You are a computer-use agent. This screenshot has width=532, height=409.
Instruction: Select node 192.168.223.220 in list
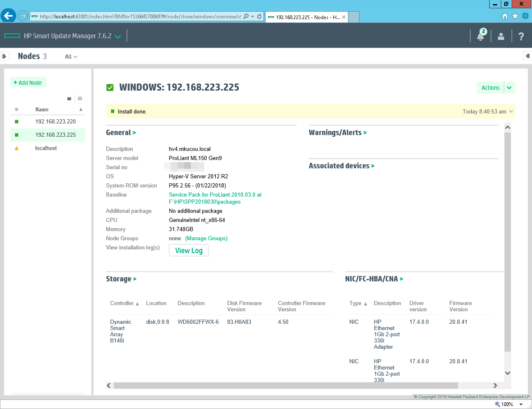55,122
